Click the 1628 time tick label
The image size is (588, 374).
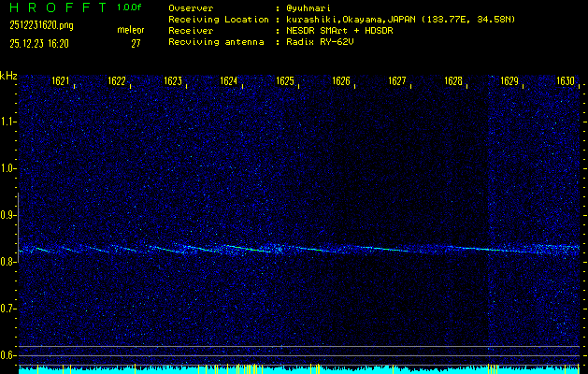[x=453, y=82]
